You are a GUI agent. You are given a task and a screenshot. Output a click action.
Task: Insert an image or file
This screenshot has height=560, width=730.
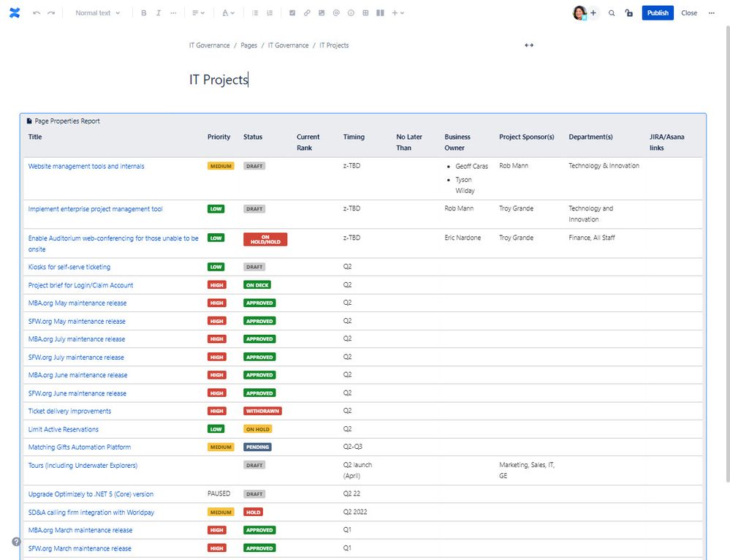(x=322, y=13)
